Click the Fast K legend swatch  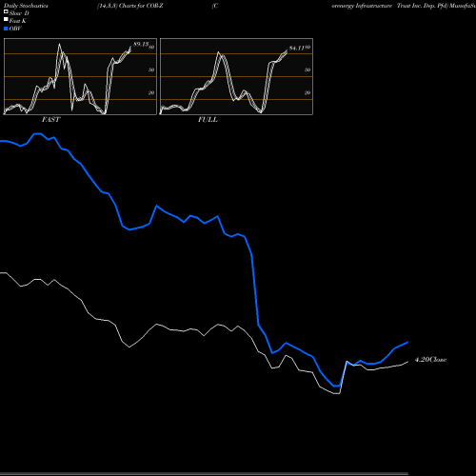pos(6,19)
